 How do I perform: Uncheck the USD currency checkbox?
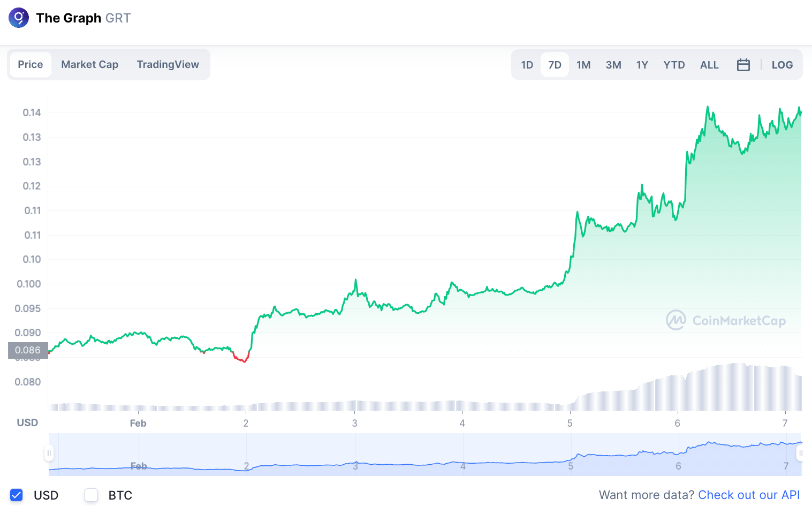coord(17,495)
